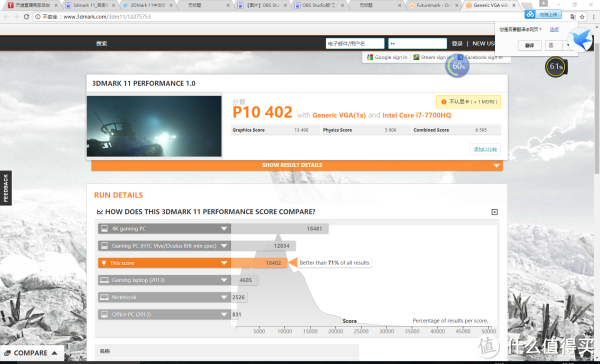
Task: Click the email/username input field
Action: tap(355, 44)
